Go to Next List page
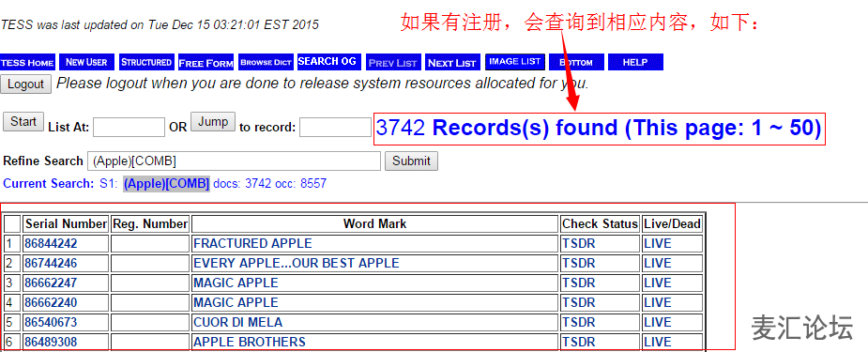 (x=452, y=63)
